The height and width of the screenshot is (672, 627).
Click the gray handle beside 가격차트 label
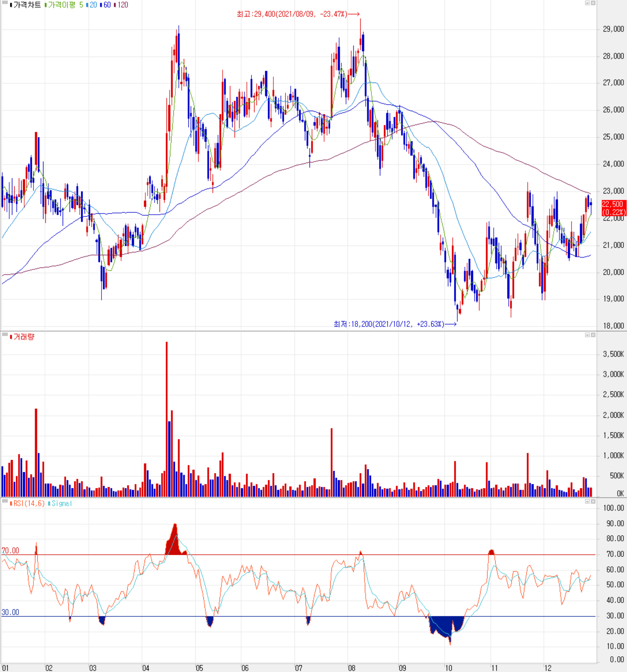click(5, 3)
